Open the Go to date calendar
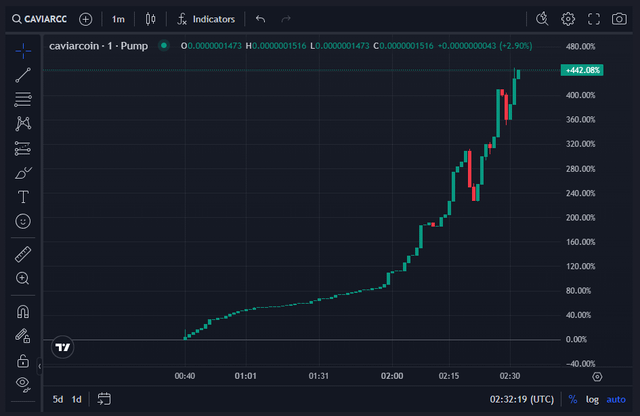Screen dimensions: 640x416 pos(103,399)
